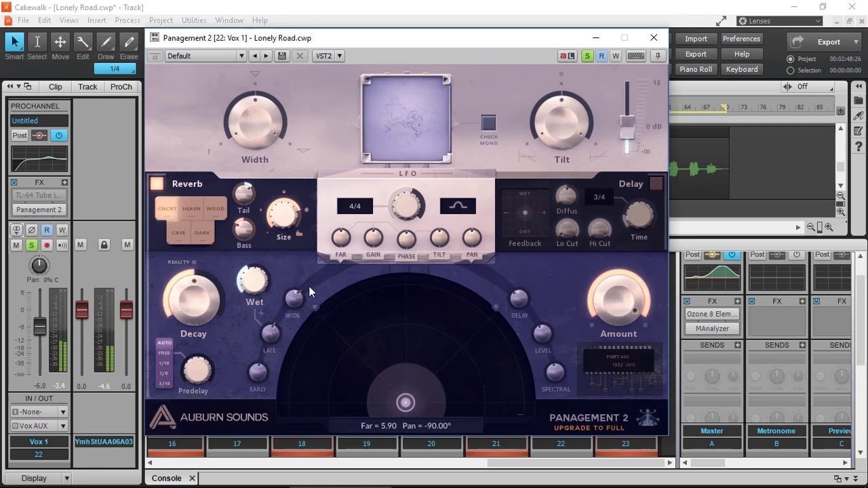868x488 pixels.
Task: Toggle input echo on Vox 1
Action: 62,245
